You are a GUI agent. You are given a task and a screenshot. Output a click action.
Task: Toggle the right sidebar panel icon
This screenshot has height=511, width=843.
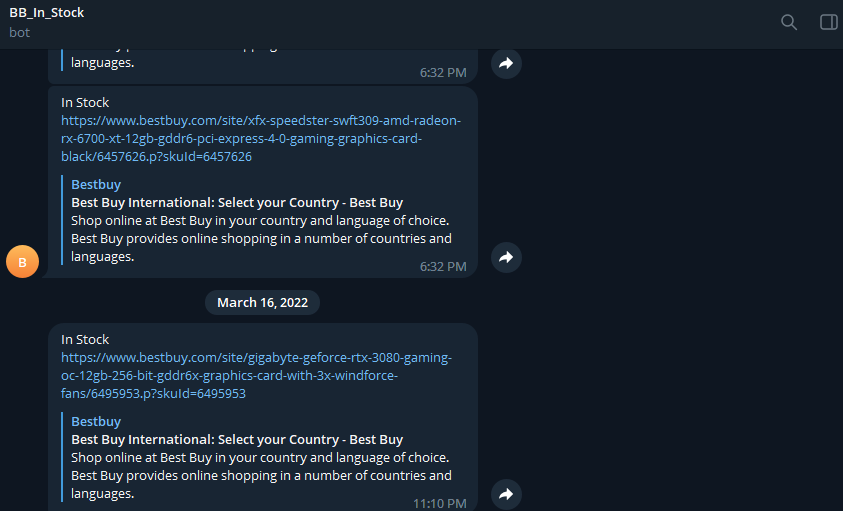828,22
